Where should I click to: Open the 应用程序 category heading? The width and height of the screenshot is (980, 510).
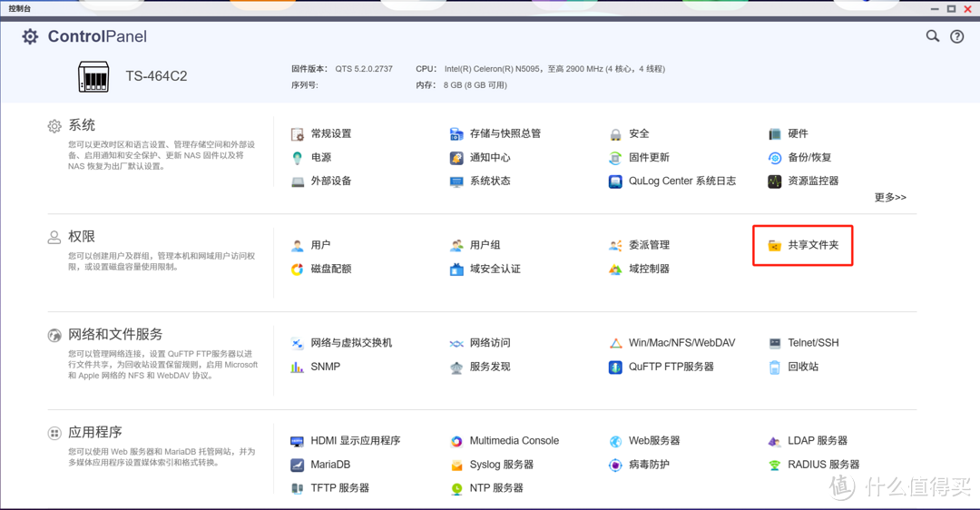point(95,433)
